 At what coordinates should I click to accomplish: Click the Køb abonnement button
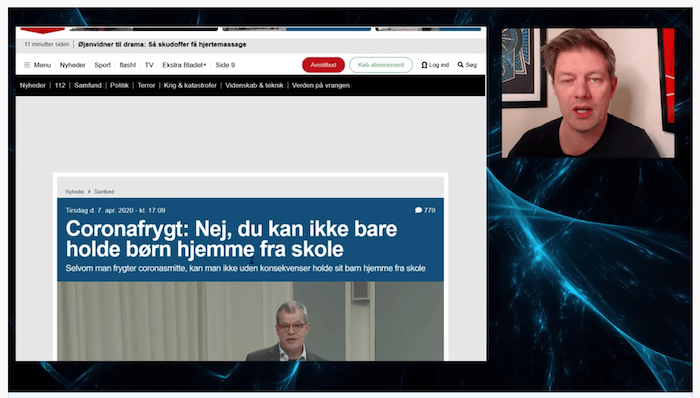click(x=381, y=65)
